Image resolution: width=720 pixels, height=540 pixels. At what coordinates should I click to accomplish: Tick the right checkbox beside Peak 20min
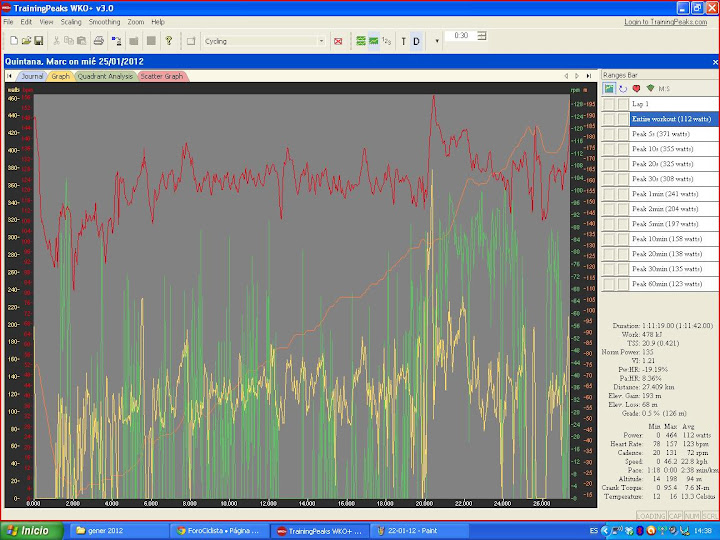pos(623,254)
